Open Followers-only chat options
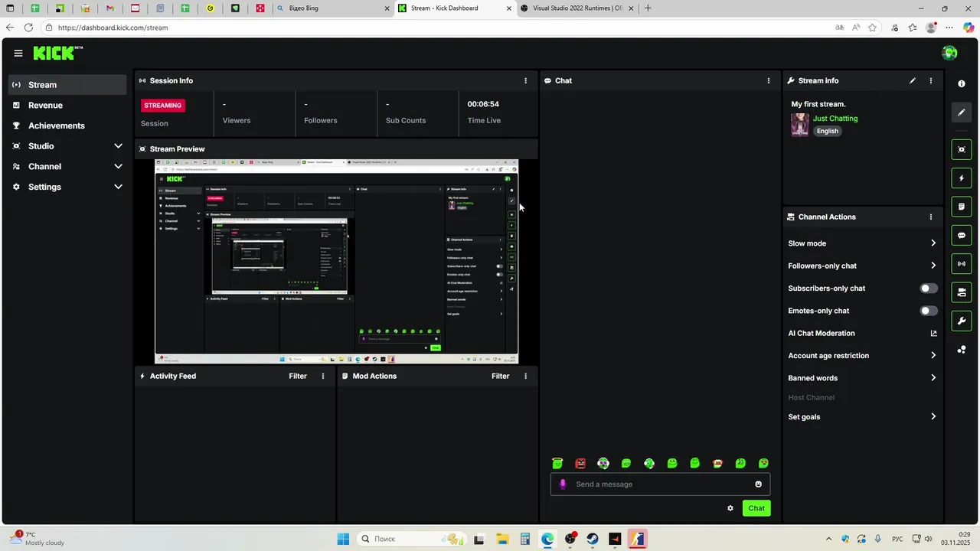980x551 pixels. click(x=862, y=266)
